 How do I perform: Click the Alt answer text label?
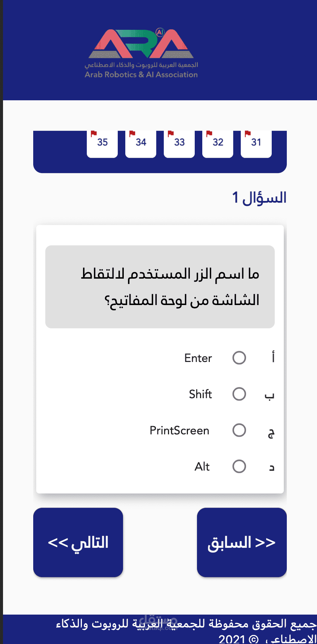click(x=202, y=467)
